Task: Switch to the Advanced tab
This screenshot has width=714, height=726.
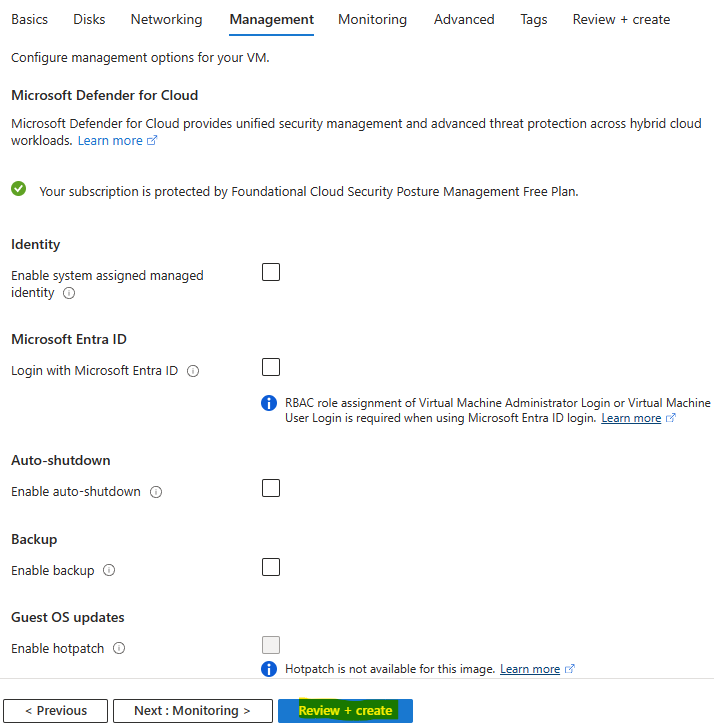Action: tap(464, 19)
